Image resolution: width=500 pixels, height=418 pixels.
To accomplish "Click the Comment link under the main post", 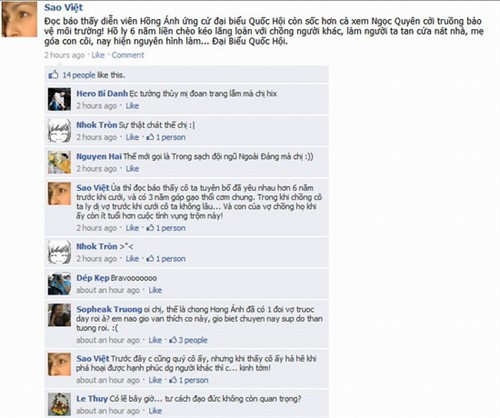I will (128, 55).
